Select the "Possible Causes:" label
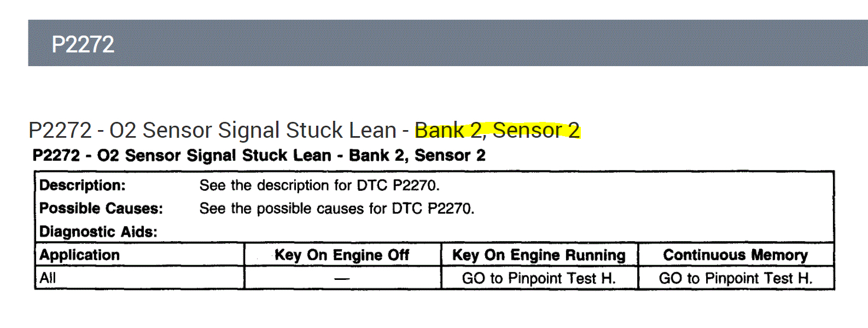 (101, 208)
